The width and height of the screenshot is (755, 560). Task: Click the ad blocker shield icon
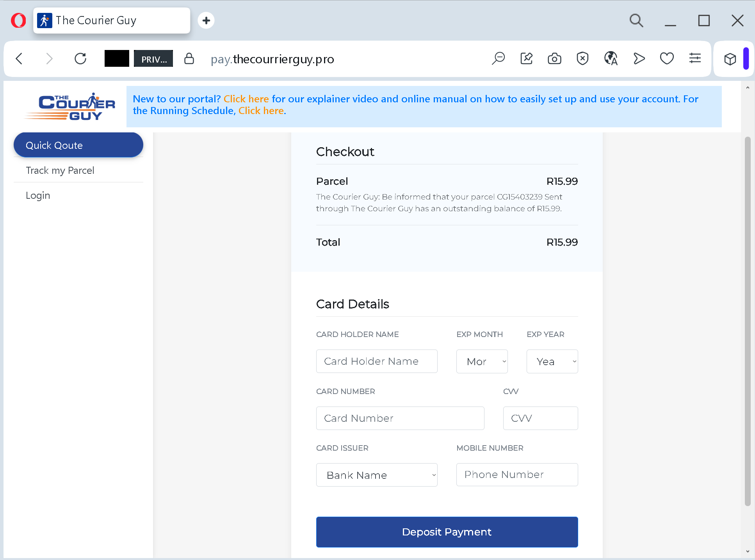(x=582, y=59)
